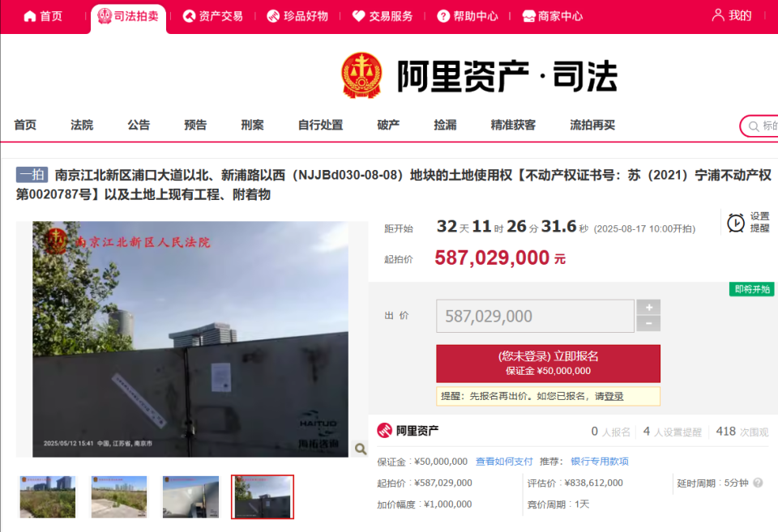Click the 0 人报名 count
Image resolution: width=778 pixels, height=532 pixels.
tap(611, 432)
